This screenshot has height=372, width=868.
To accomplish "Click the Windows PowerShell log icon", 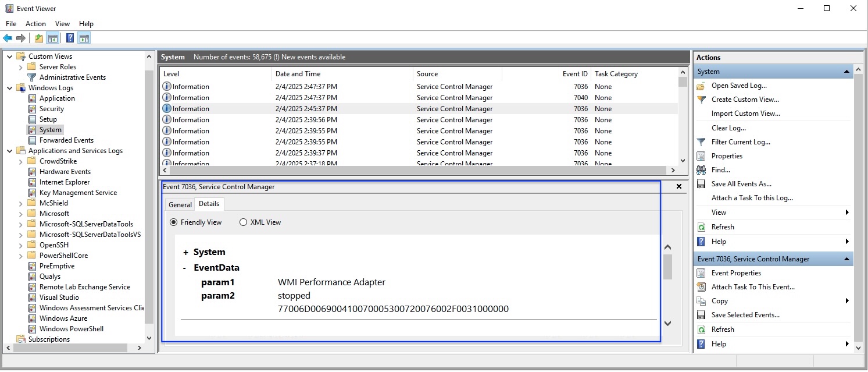I will (33, 329).
